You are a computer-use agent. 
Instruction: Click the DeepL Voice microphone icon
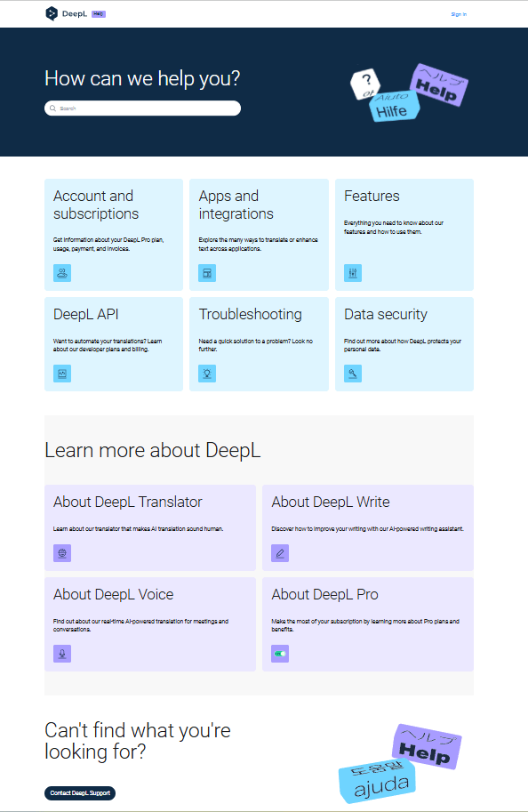pos(62,654)
